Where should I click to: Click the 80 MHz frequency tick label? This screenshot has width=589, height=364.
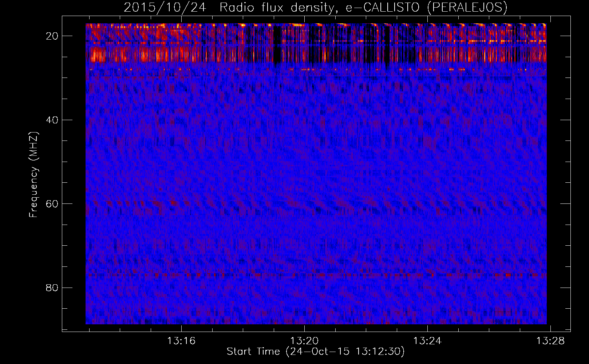pyautogui.click(x=52, y=288)
